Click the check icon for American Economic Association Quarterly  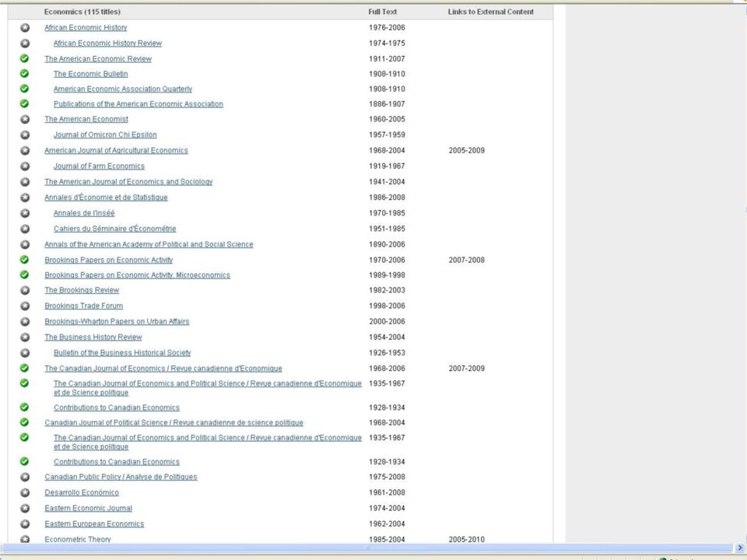click(24, 89)
